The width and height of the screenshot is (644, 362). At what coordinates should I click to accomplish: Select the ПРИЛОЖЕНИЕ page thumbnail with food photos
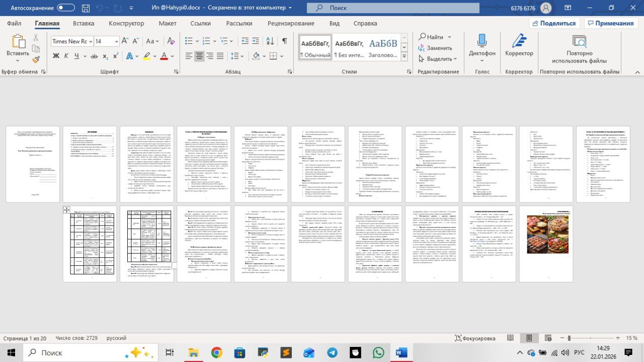[546, 244]
